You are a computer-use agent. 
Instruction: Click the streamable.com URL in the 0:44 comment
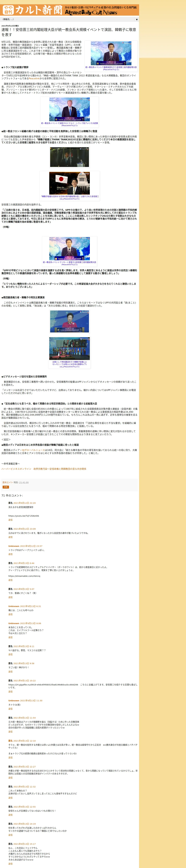click(24, 576)
